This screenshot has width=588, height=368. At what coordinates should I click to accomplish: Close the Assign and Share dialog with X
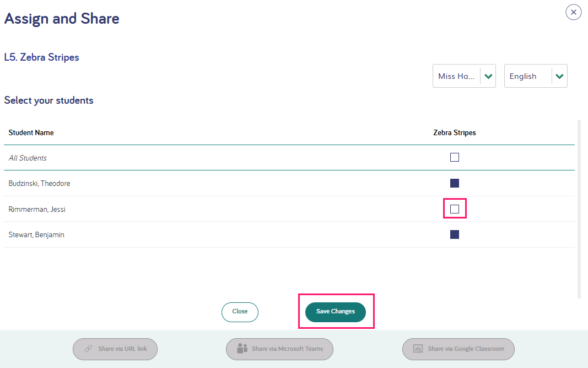pos(573,12)
